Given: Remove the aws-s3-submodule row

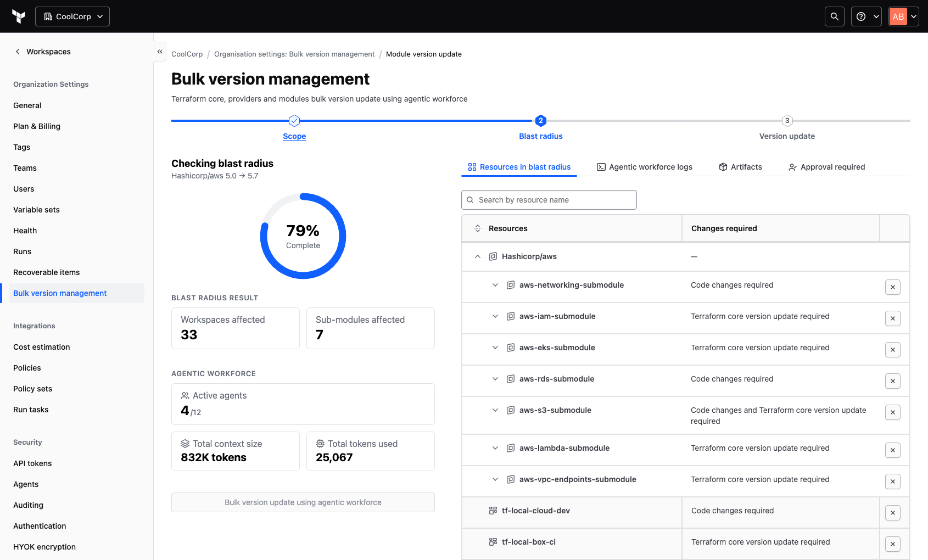Looking at the screenshot, I should click(892, 412).
